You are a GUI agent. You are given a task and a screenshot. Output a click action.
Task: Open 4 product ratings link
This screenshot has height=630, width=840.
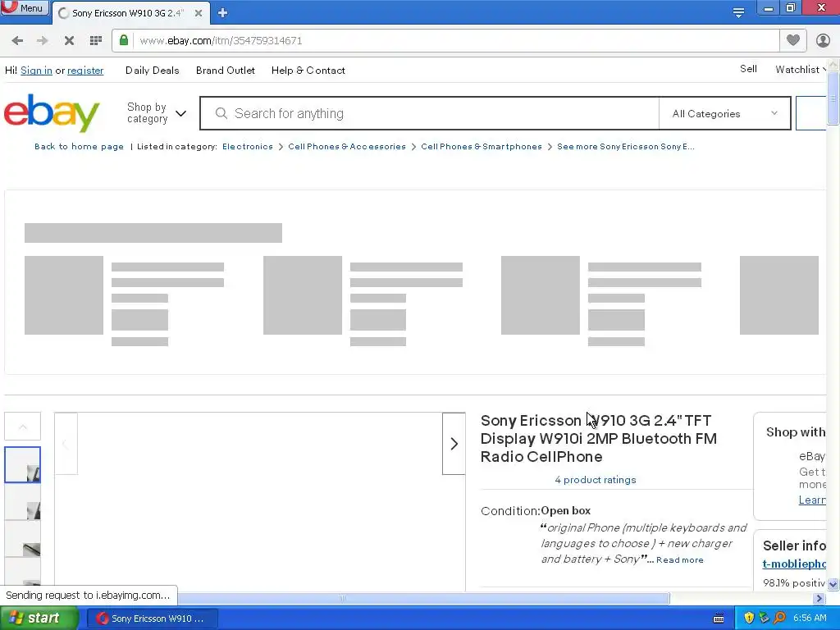[596, 479]
